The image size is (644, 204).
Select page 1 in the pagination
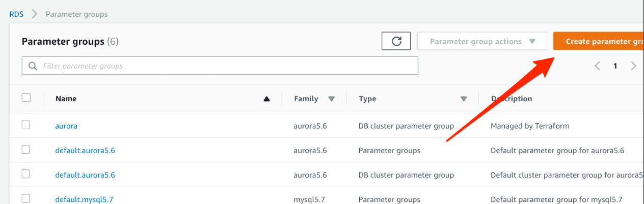click(615, 66)
